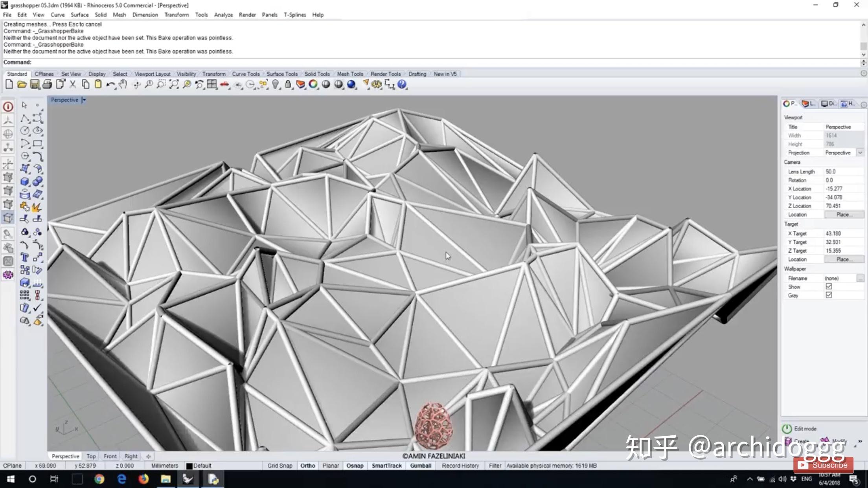Screen dimensions: 868x488
Task: Click the YouTube Subscribe button
Action: pyautogui.click(x=824, y=465)
